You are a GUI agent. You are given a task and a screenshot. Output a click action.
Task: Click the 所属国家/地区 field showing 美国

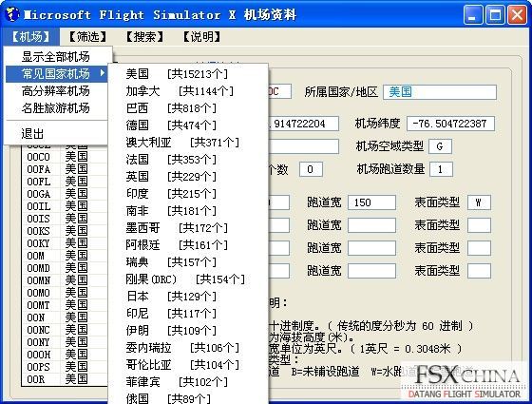pyautogui.click(x=440, y=92)
